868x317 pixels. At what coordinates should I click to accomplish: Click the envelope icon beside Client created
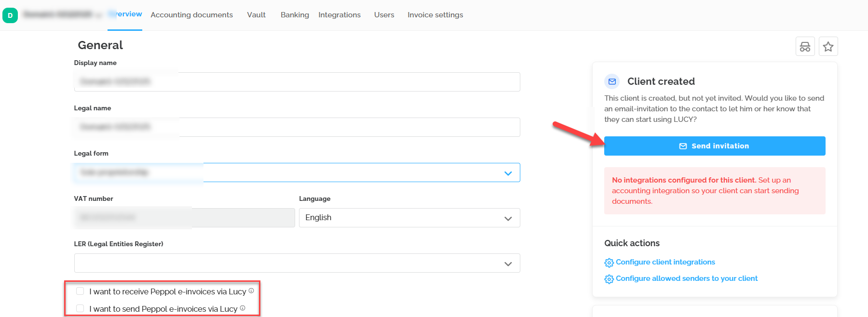tap(612, 81)
